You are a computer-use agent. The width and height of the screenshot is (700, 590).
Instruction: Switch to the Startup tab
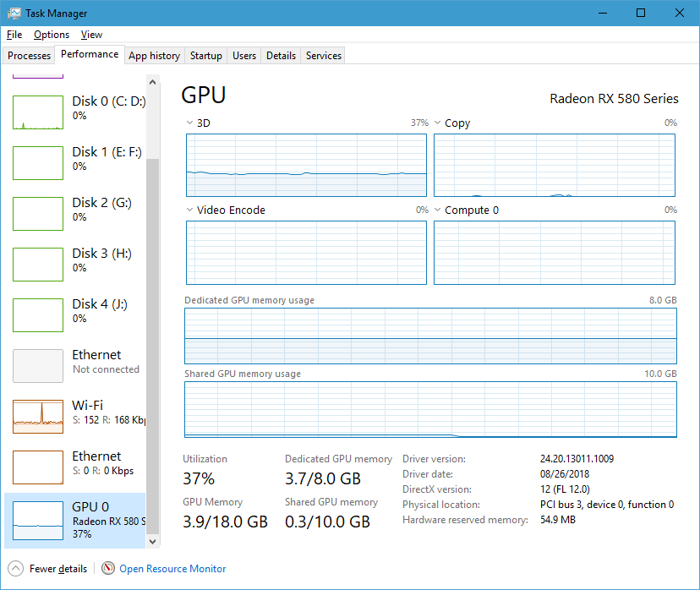click(205, 56)
